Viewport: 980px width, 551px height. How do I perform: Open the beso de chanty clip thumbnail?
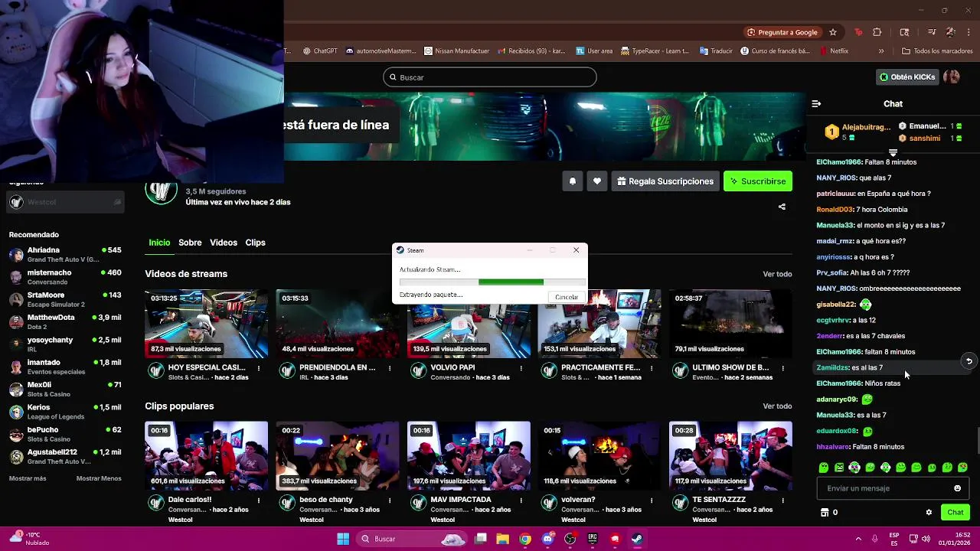(x=338, y=456)
